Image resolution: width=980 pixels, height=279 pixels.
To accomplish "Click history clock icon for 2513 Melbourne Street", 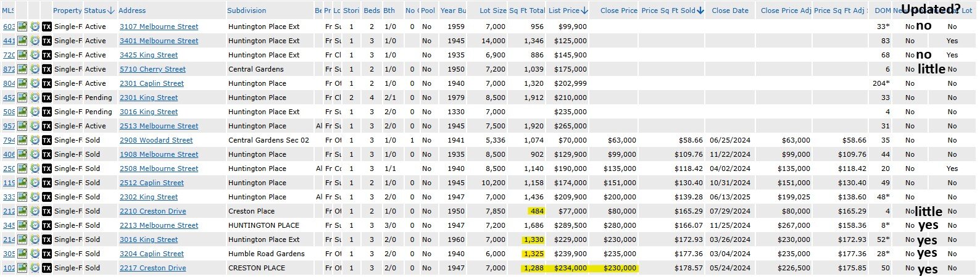I will pos(35,126).
